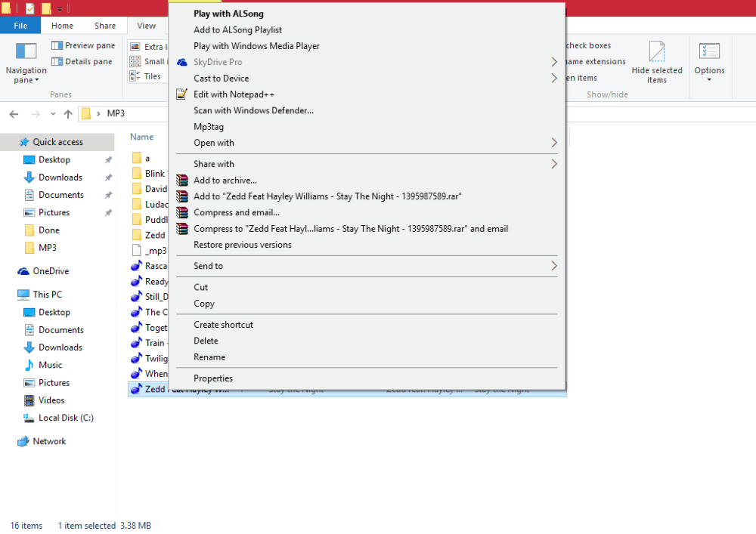Click the audio file icon for Zedd track

(x=136, y=388)
